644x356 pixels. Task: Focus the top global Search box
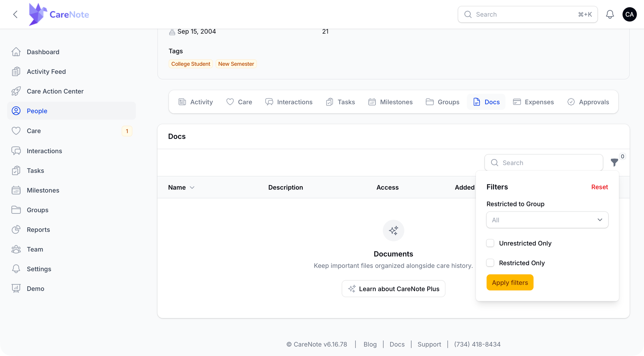(527, 14)
